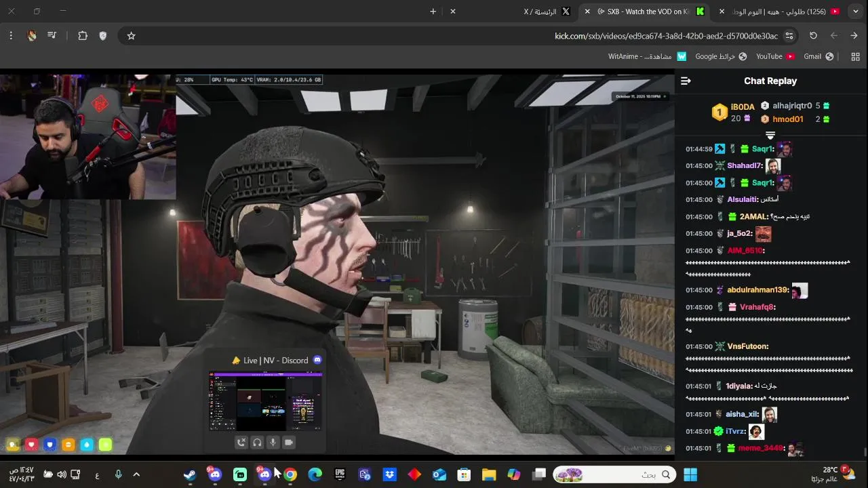Expand the gifters leaderboard arrow
The height and width of the screenshot is (488, 868).
(770, 136)
